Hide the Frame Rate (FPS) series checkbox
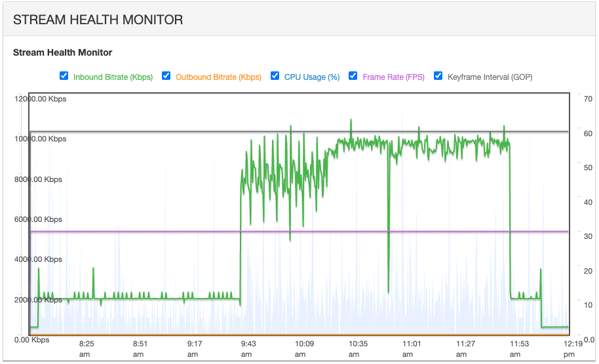Screen dimensions: 599x364 (353, 76)
